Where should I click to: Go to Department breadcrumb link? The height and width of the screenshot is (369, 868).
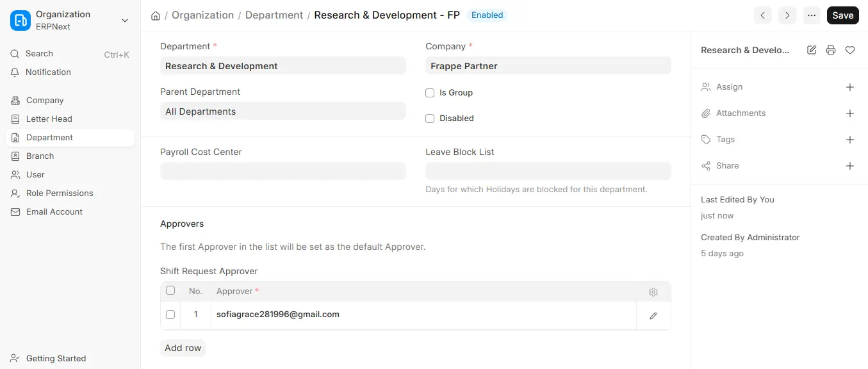coord(274,15)
